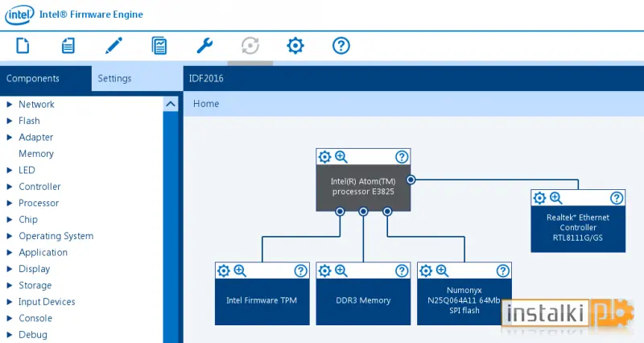Click the processor connector port to SPI flash
Viewport: 644px width, 343px height.
click(387, 212)
